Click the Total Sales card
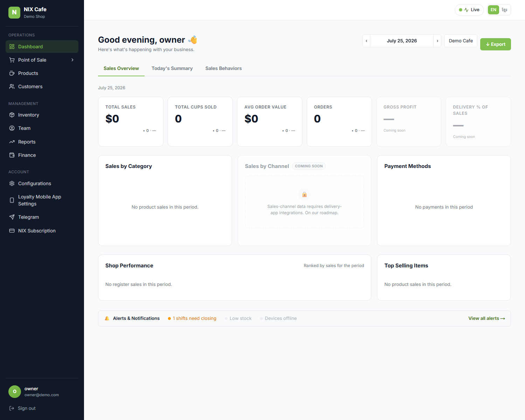Viewport: 525px width, 420px height. click(131, 121)
